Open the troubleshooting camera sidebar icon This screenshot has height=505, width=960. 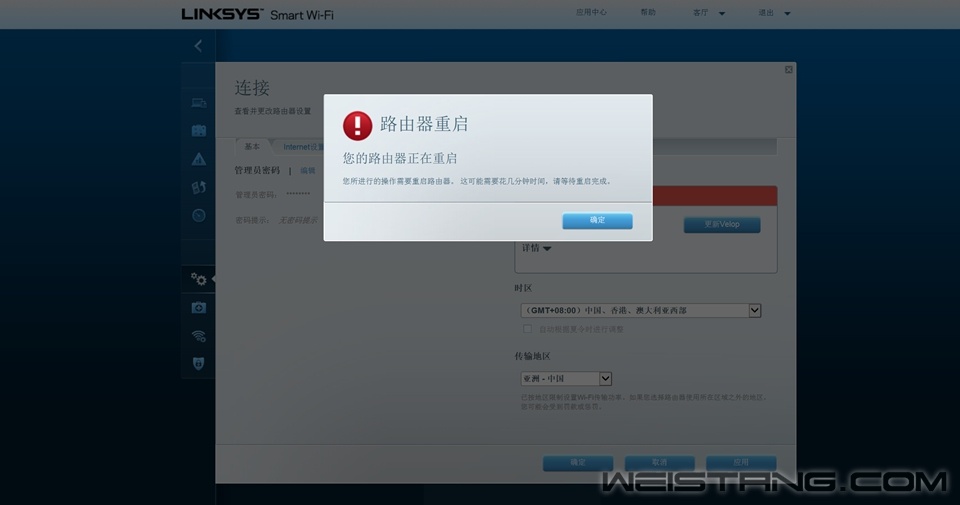[199, 308]
